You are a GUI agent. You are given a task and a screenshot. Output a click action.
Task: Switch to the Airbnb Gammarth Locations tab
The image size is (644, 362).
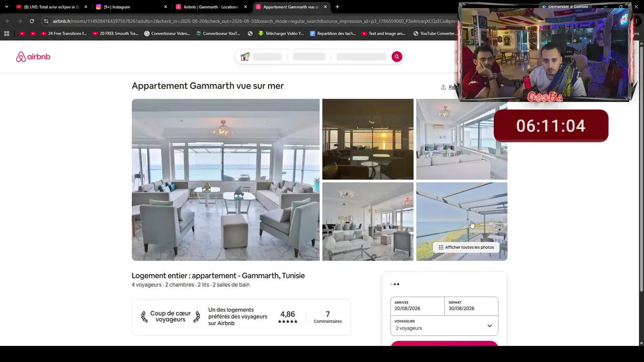click(x=211, y=7)
